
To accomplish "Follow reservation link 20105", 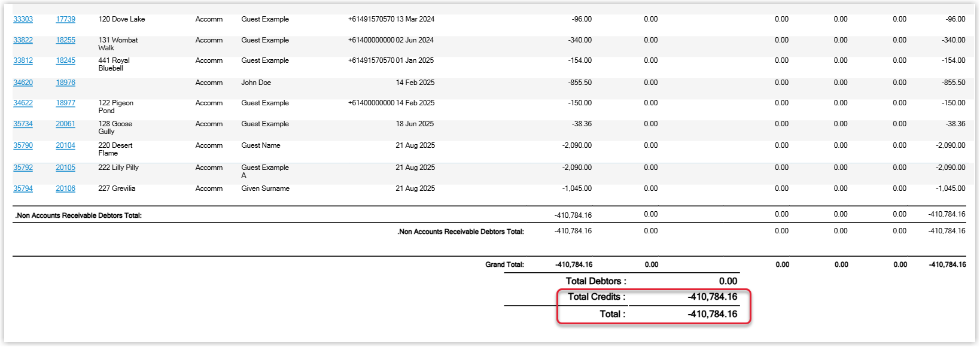I will (x=65, y=168).
